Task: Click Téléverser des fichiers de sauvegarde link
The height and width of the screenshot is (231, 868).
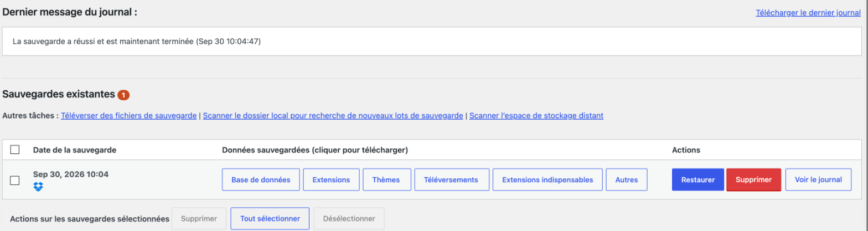Action: click(128, 116)
